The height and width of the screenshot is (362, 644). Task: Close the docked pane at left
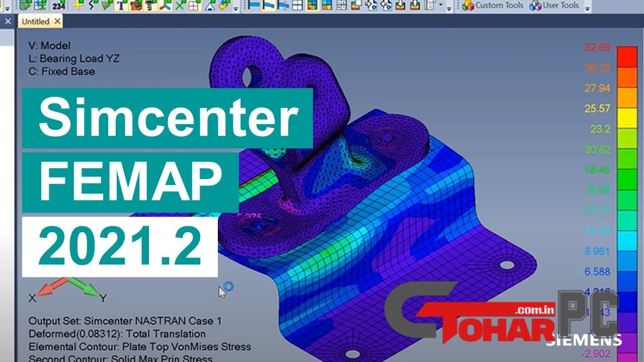tap(8, 22)
